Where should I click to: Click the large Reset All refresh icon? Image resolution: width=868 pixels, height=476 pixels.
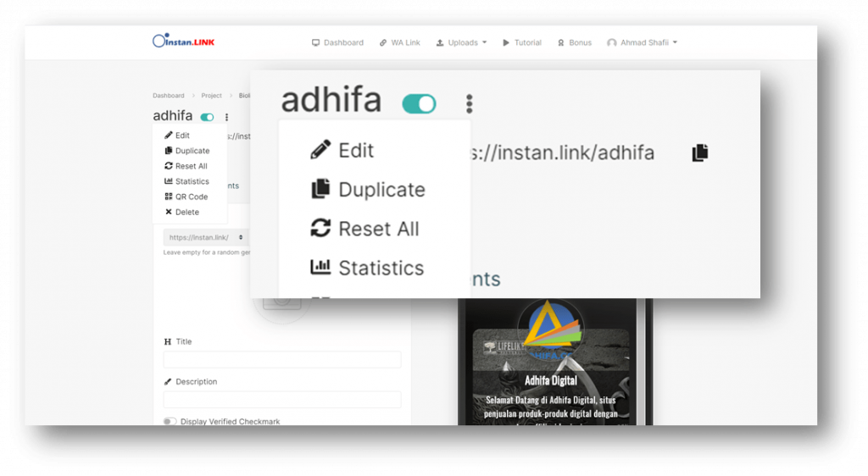[x=320, y=228]
